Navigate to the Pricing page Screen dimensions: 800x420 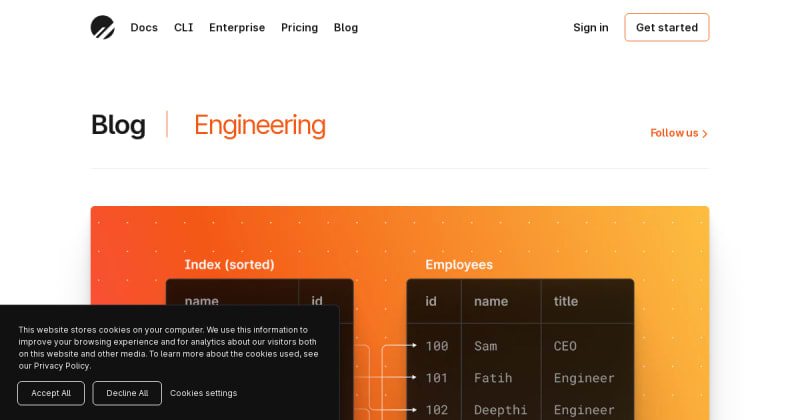point(299,27)
